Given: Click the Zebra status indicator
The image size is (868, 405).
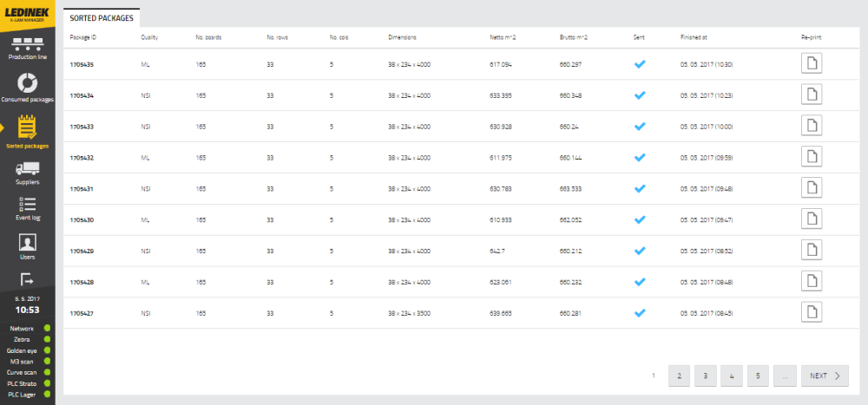Looking at the screenshot, I should click(x=47, y=339).
